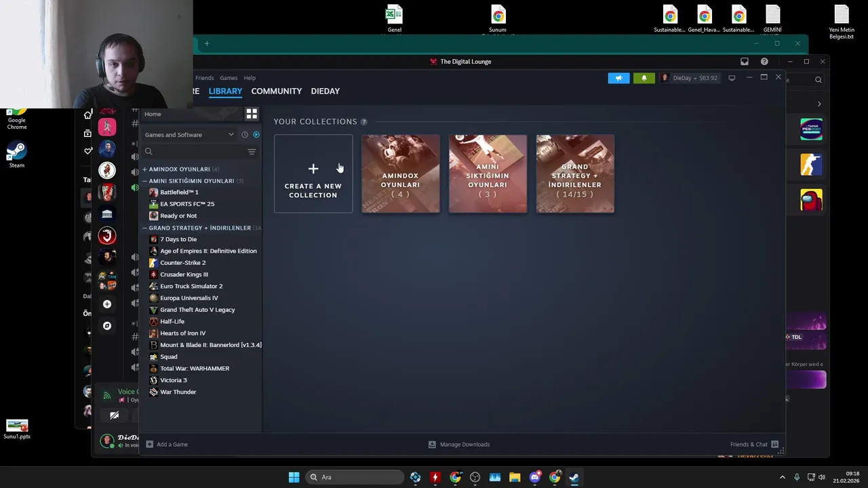Click the taskbar search box labeled Ara
The width and height of the screenshot is (868, 488).
354,477
